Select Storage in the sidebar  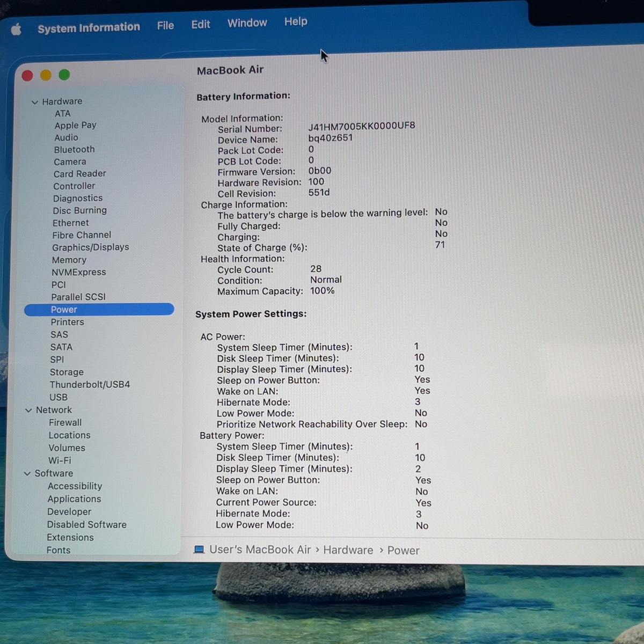(67, 372)
